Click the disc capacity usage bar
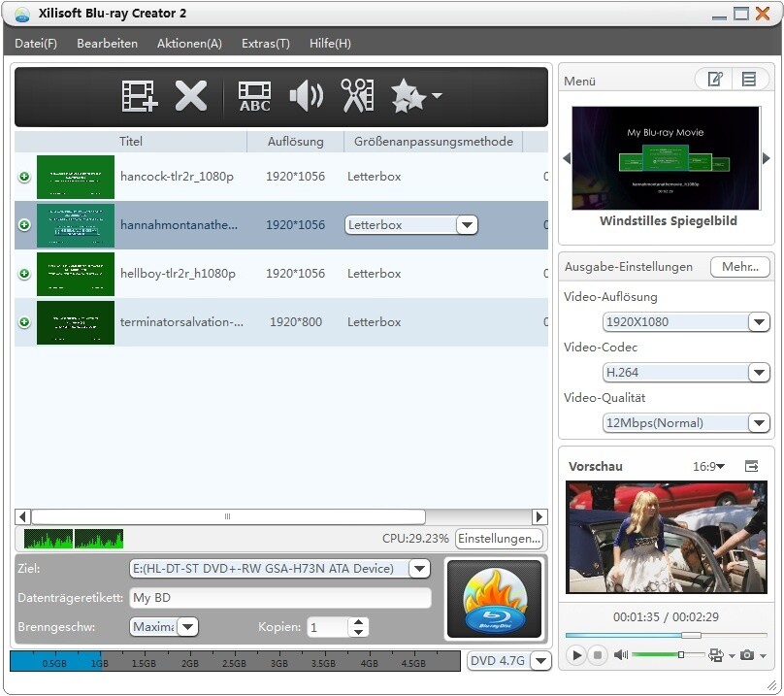The image size is (784, 696). [235, 661]
